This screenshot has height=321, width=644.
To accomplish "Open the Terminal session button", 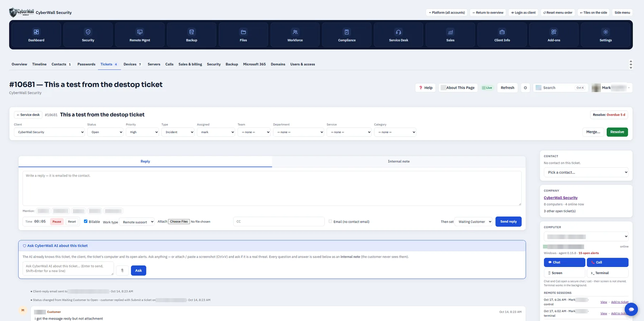I will point(608,273).
